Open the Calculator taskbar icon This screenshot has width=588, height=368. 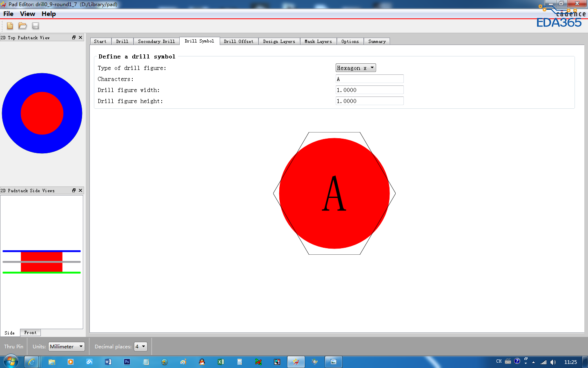click(240, 362)
